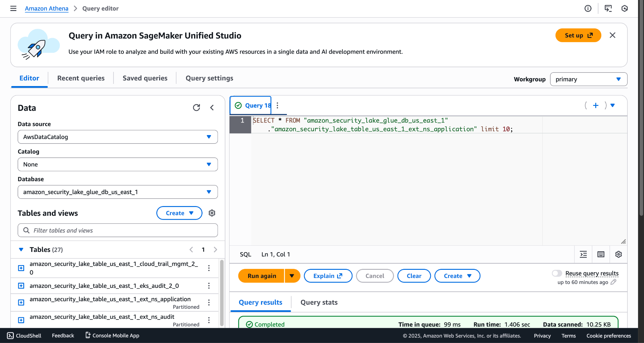Image resolution: width=644 pixels, height=343 pixels.
Task: Refresh the Data panel
Action: (197, 108)
